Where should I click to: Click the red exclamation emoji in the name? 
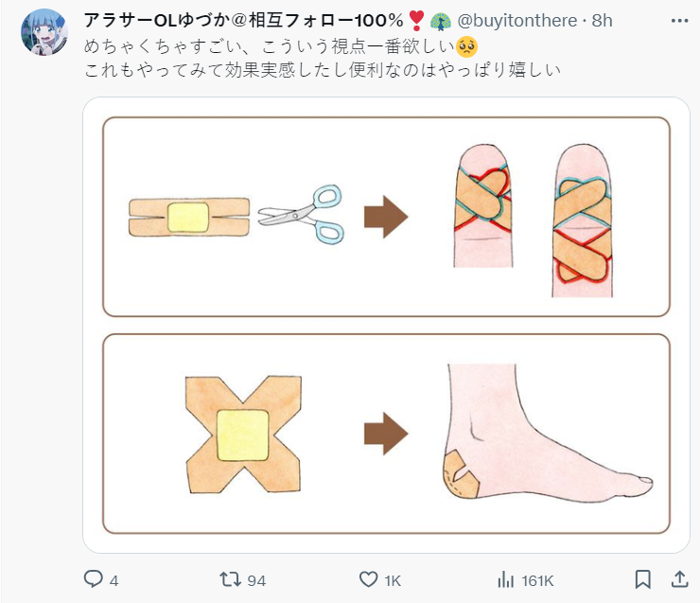point(415,20)
